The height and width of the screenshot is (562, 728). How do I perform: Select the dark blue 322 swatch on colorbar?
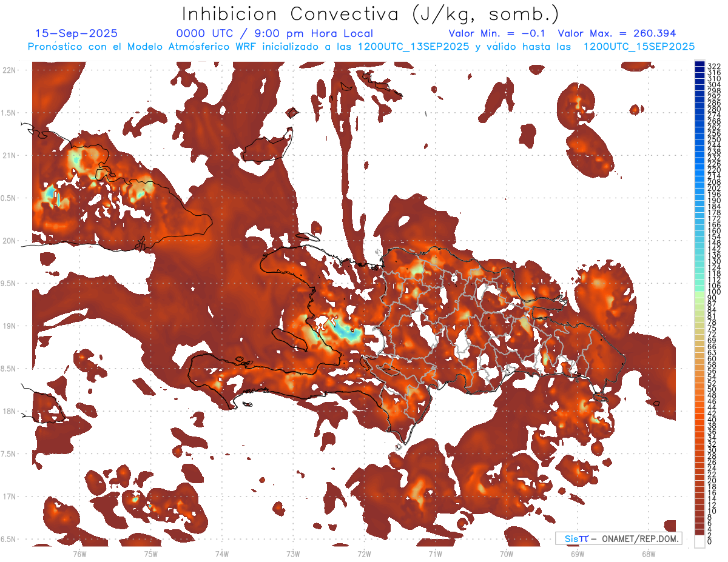699,65
